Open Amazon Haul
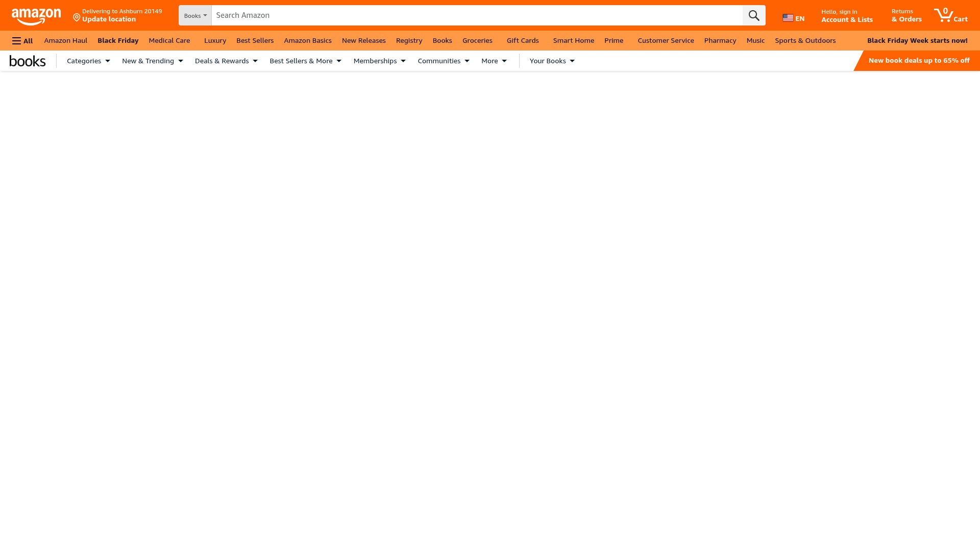 pos(66,40)
